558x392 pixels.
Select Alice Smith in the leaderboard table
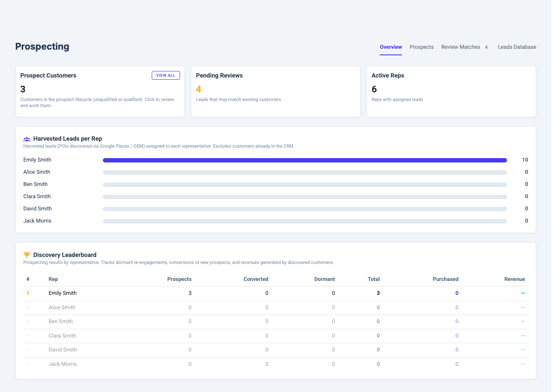[x=62, y=308]
